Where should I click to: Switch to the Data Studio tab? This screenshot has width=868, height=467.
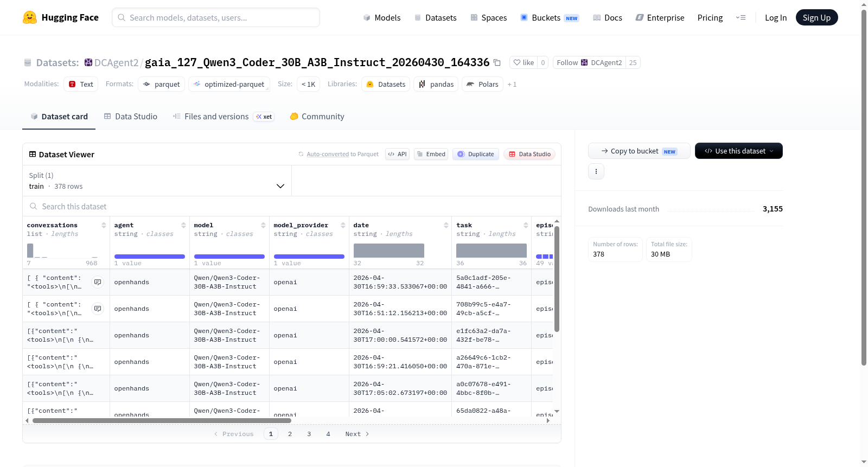tap(131, 117)
